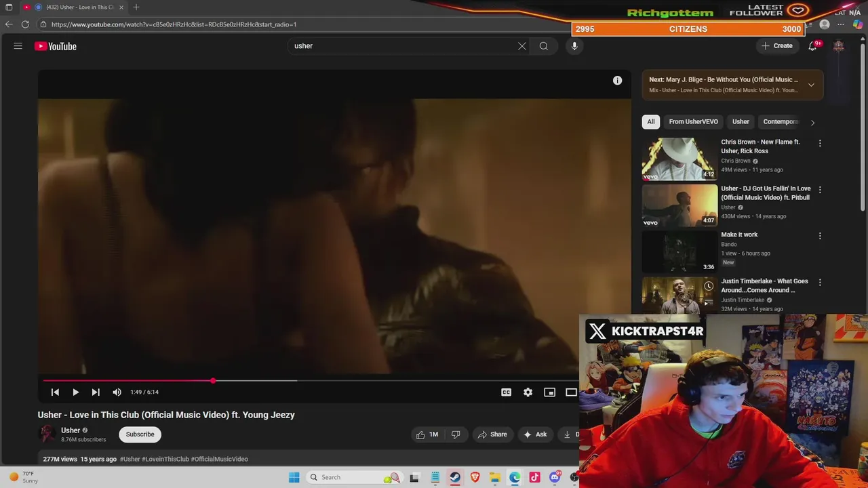
Task: Open Discord from the taskbar
Action: [555, 477]
